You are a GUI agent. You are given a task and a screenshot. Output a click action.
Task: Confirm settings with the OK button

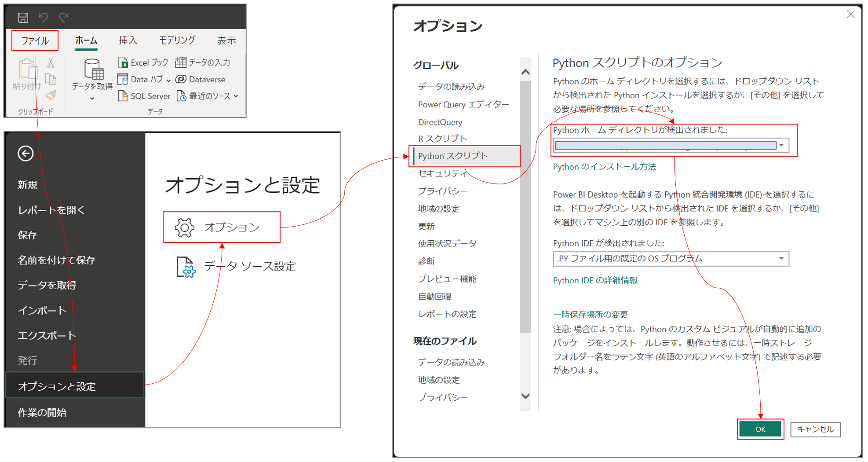pyautogui.click(x=760, y=429)
